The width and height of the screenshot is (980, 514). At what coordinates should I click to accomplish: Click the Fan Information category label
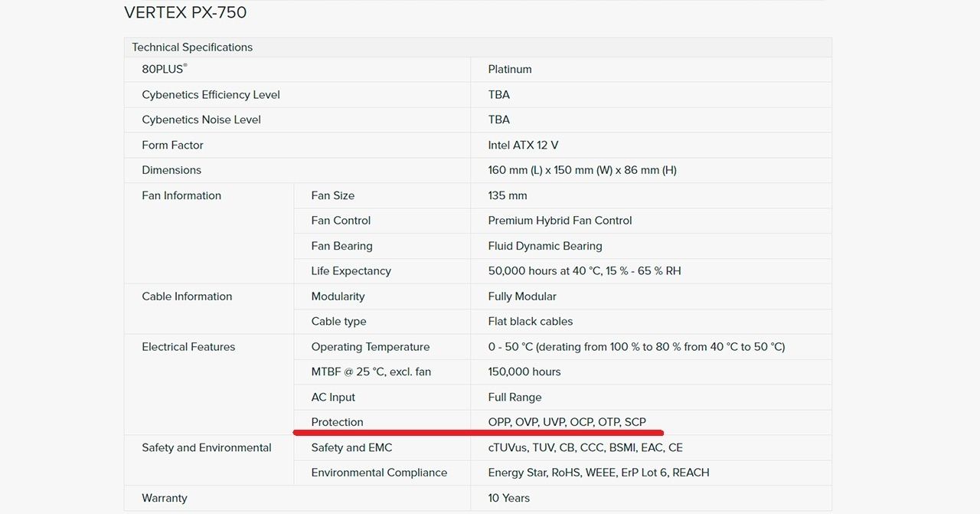point(181,195)
